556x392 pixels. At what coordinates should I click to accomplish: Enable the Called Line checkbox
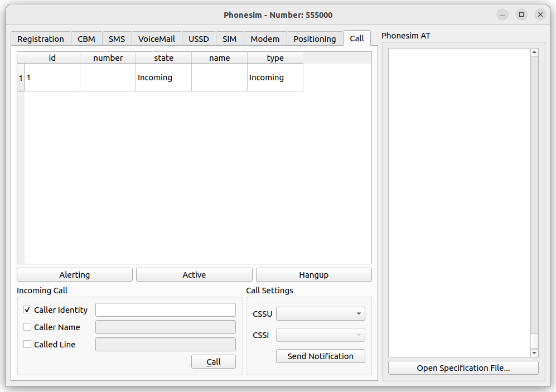coord(27,344)
